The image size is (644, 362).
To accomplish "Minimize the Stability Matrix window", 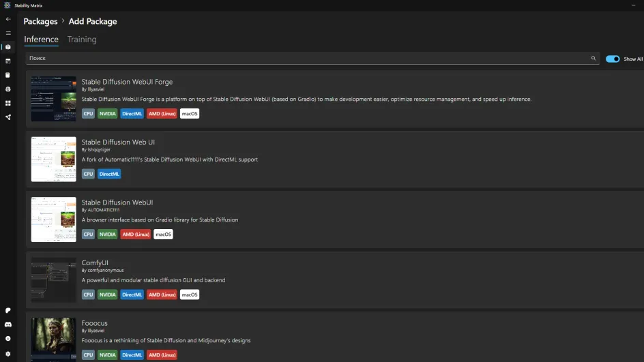I will (633, 5).
